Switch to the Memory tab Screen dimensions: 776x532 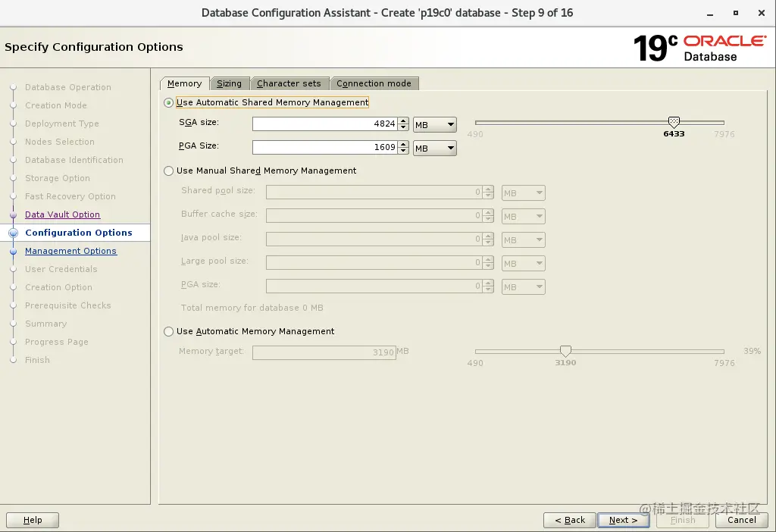tap(185, 83)
